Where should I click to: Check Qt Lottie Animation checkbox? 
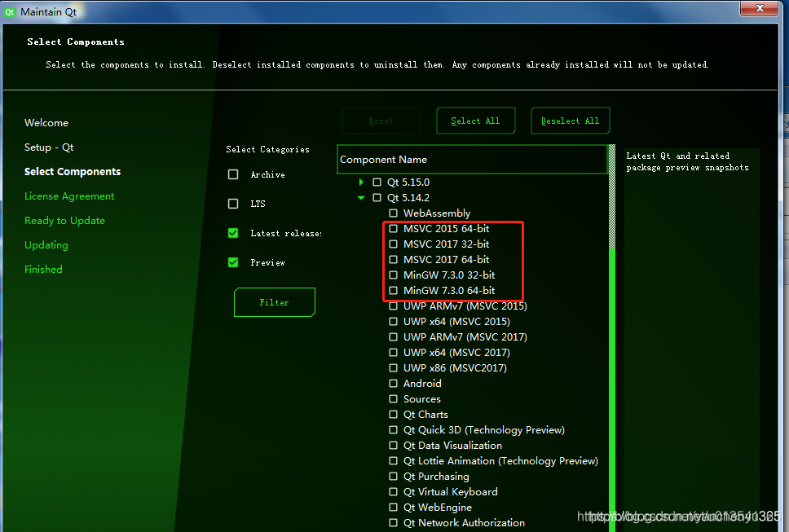[x=393, y=461]
